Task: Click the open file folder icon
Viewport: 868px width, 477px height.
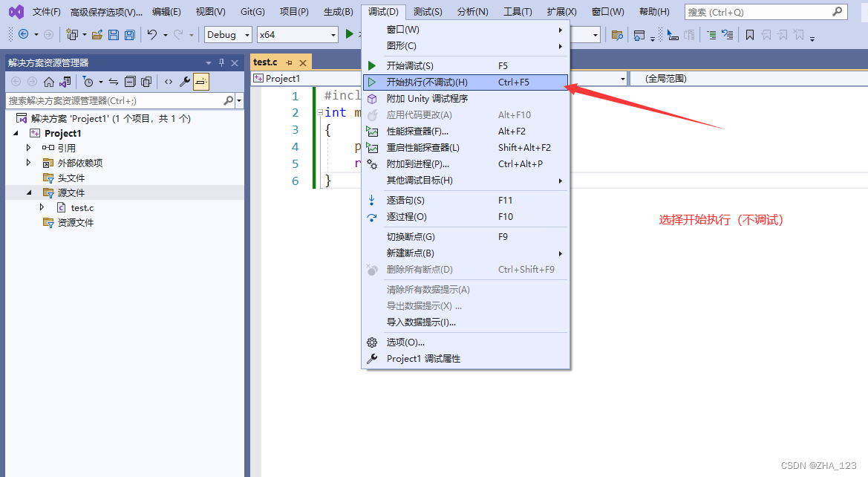Action: point(97,35)
